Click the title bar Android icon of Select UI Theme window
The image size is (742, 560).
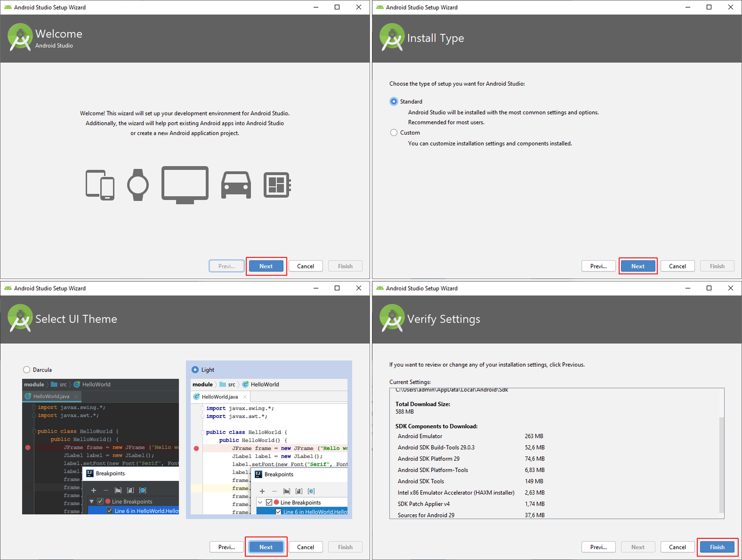pos(8,288)
